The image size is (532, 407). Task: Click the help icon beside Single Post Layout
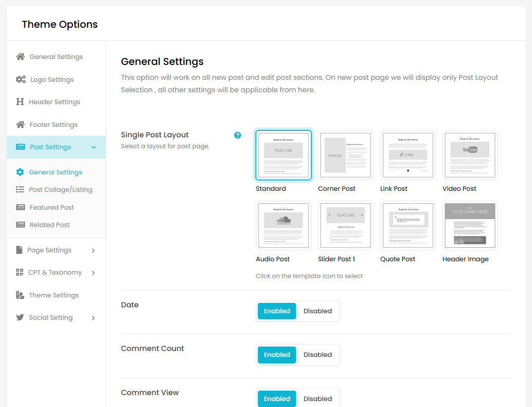237,135
